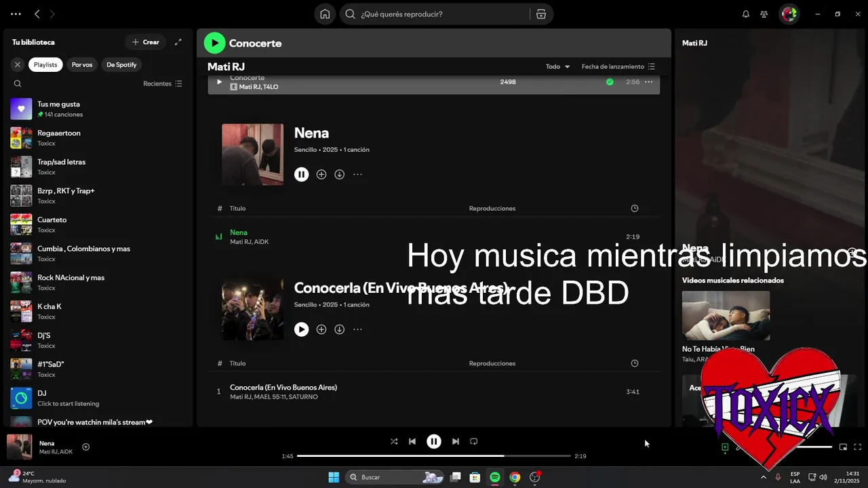
Task: Play Conocerla (En Vivo Buenos Aires) single
Action: [302, 329]
